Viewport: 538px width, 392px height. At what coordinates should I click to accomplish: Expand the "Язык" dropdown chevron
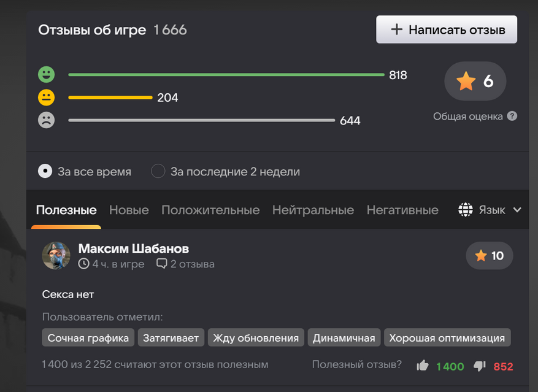point(517,210)
